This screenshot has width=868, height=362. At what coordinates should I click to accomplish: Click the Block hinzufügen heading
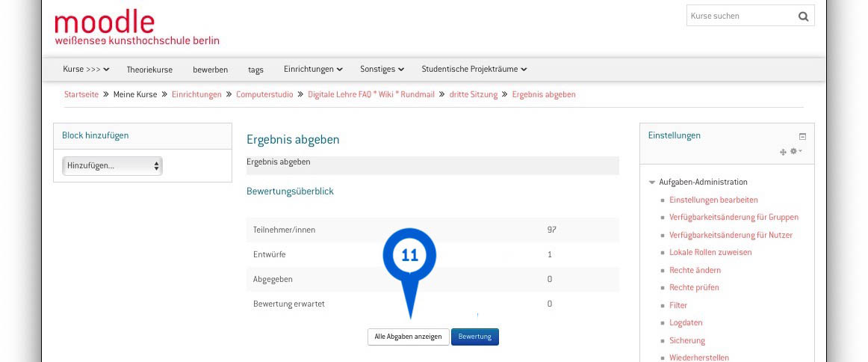95,135
